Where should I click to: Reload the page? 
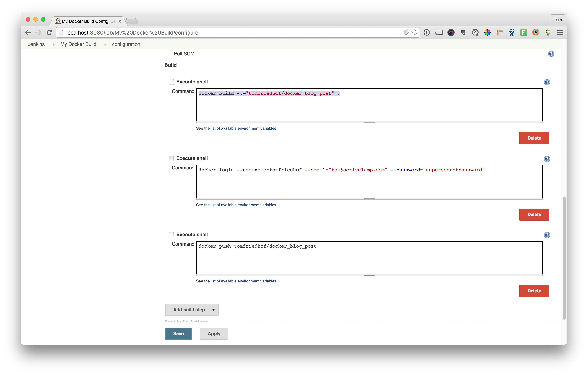[x=49, y=32]
